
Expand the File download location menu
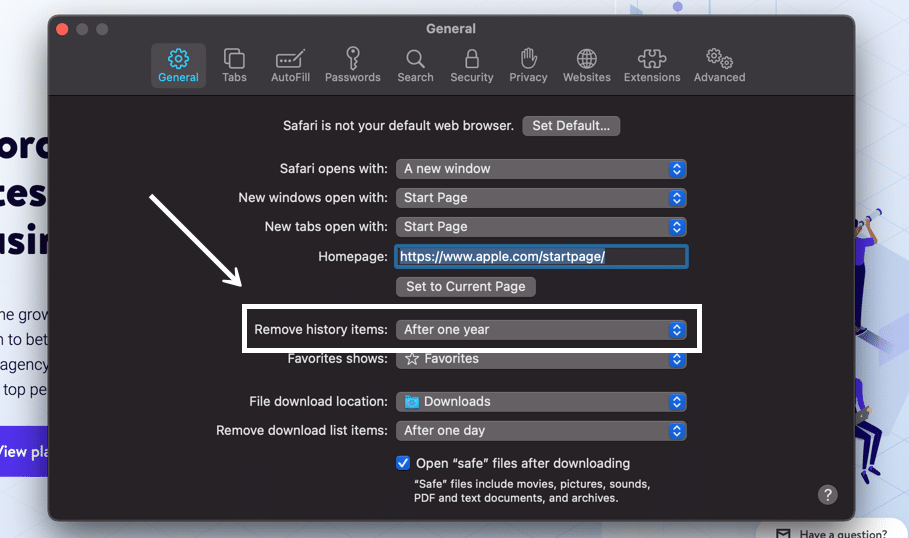coord(541,402)
